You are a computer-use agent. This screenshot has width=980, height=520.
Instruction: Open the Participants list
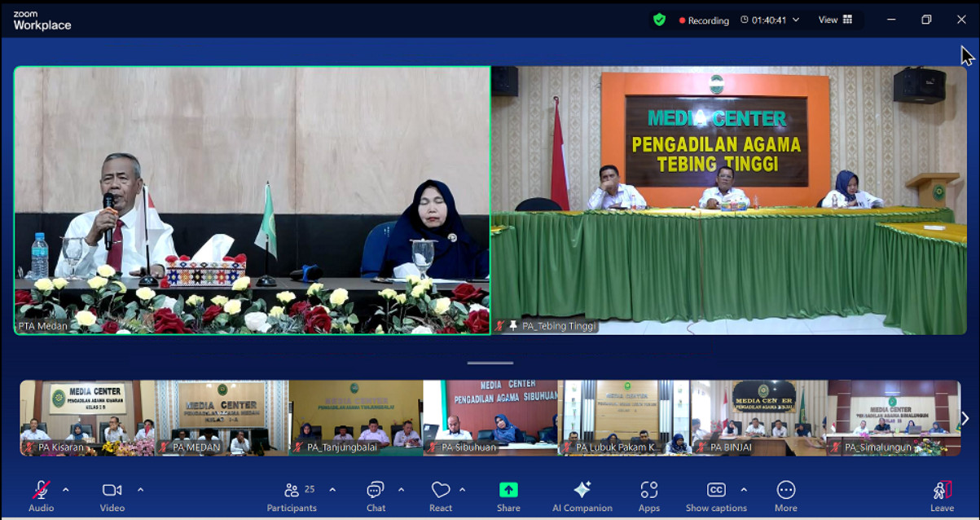coord(292,496)
